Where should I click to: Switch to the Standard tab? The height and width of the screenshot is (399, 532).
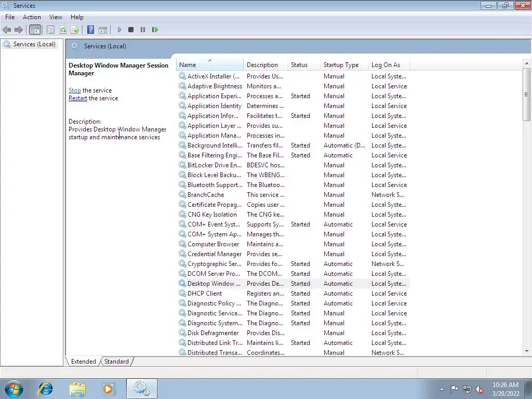[x=116, y=362]
